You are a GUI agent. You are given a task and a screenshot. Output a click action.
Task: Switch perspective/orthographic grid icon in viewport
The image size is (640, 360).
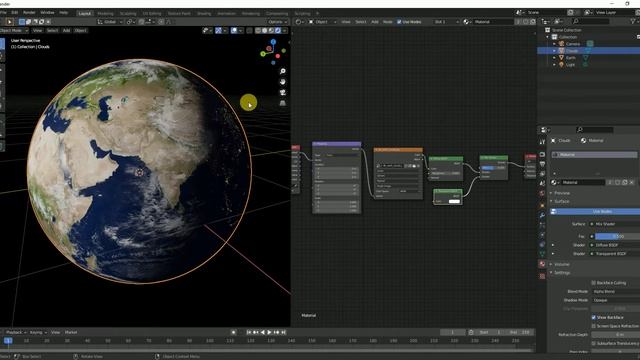[282, 103]
